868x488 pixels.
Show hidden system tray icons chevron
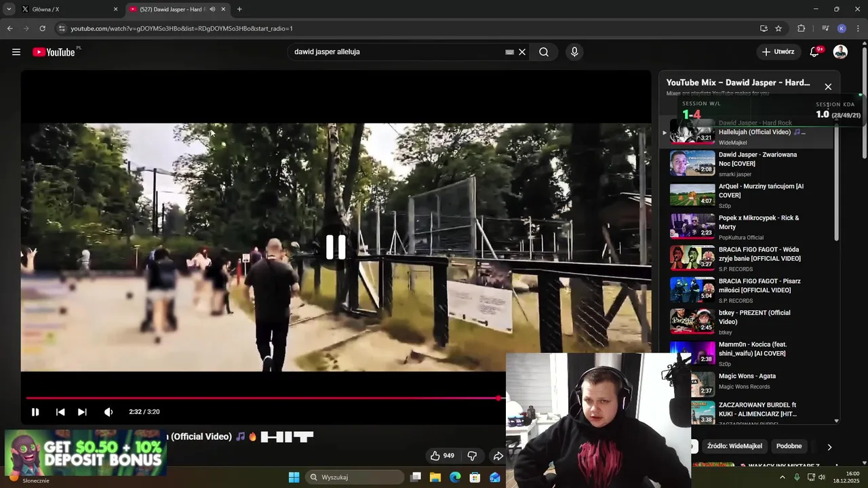782,477
